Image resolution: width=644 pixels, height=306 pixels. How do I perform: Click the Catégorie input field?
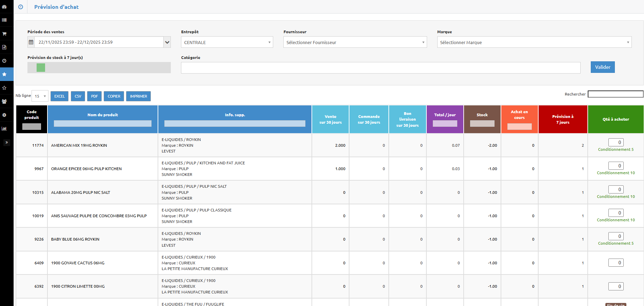(x=380, y=68)
